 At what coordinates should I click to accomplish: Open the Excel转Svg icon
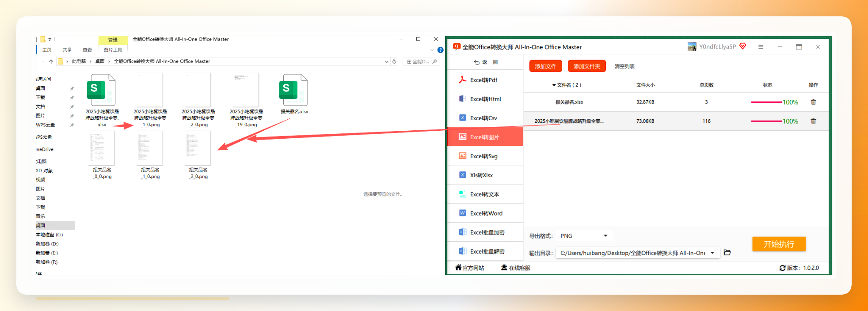462,155
